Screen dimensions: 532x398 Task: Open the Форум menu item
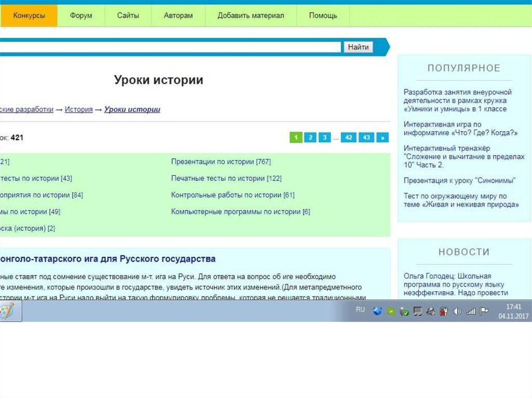[x=81, y=16]
